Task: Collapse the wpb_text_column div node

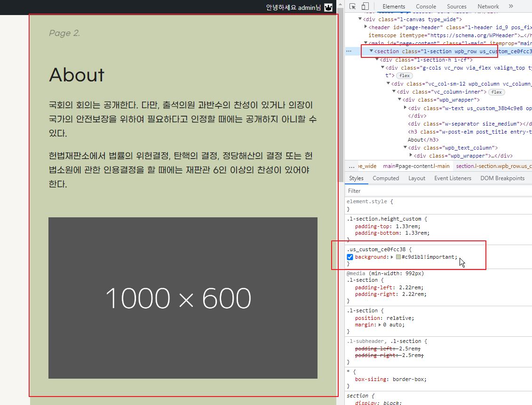Action: point(405,147)
